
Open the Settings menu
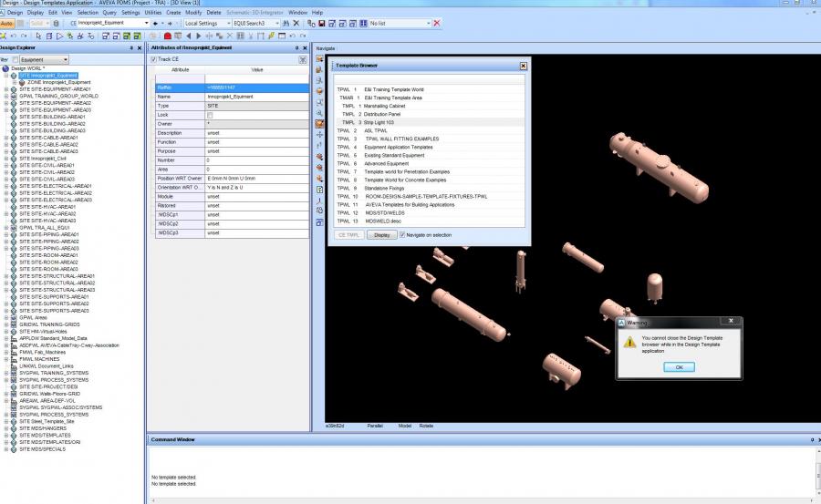coord(130,12)
